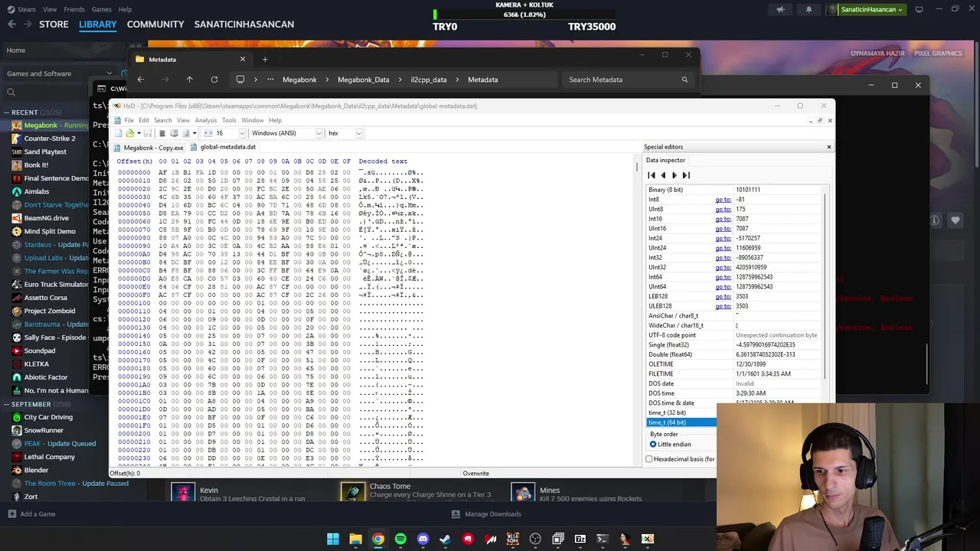Image resolution: width=980 pixels, height=551 pixels.
Task: Open bytes-per-row 16 combo box
Action: [x=230, y=133]
